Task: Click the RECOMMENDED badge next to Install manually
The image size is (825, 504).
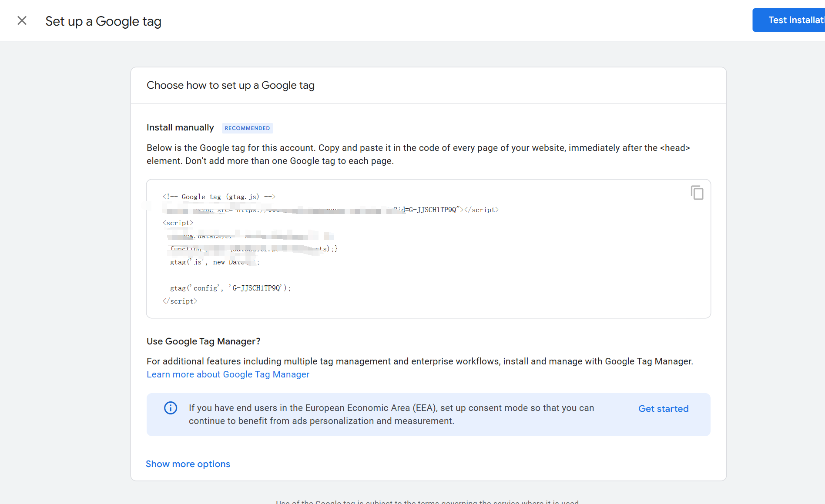Action: 247,128
